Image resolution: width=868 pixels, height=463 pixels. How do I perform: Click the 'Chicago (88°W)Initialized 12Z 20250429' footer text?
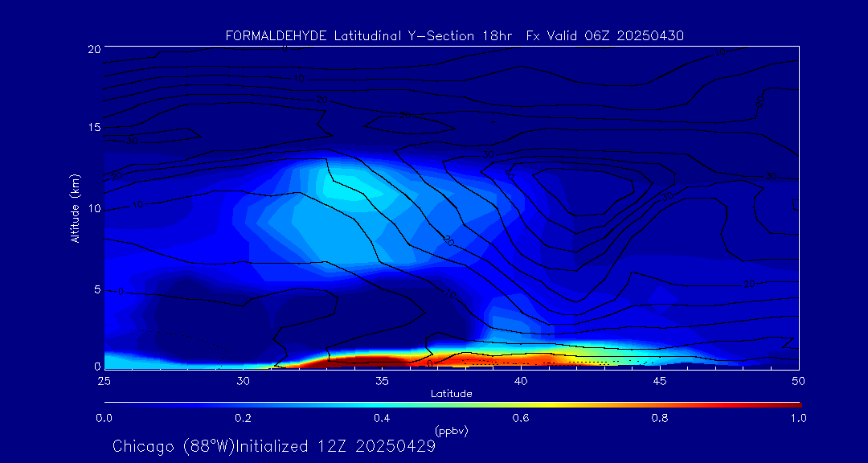pos(274,446)
